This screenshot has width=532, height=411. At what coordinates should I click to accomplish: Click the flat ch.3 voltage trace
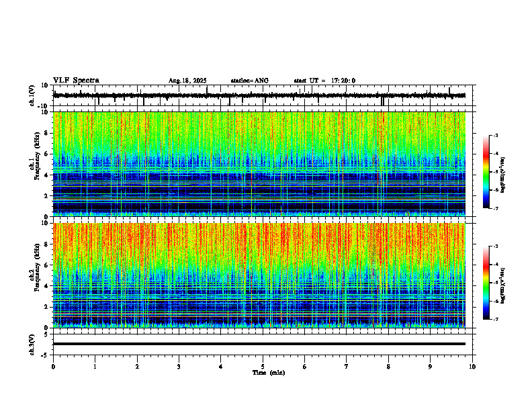click(x=259, y=344)
